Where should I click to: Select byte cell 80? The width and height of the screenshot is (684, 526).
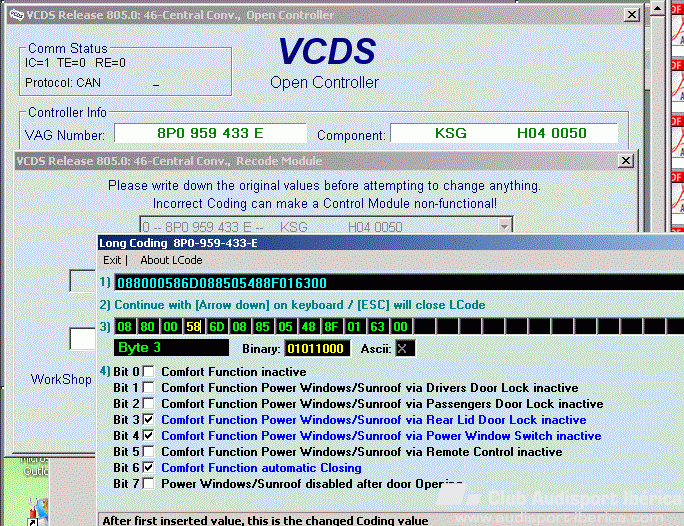[x=147, y=327]
